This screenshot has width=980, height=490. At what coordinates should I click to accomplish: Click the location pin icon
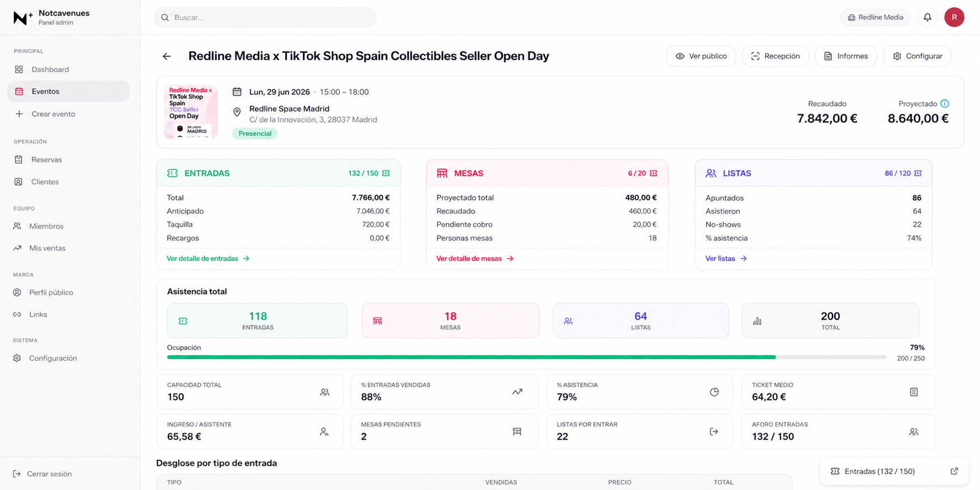click(x=237, y=112)
